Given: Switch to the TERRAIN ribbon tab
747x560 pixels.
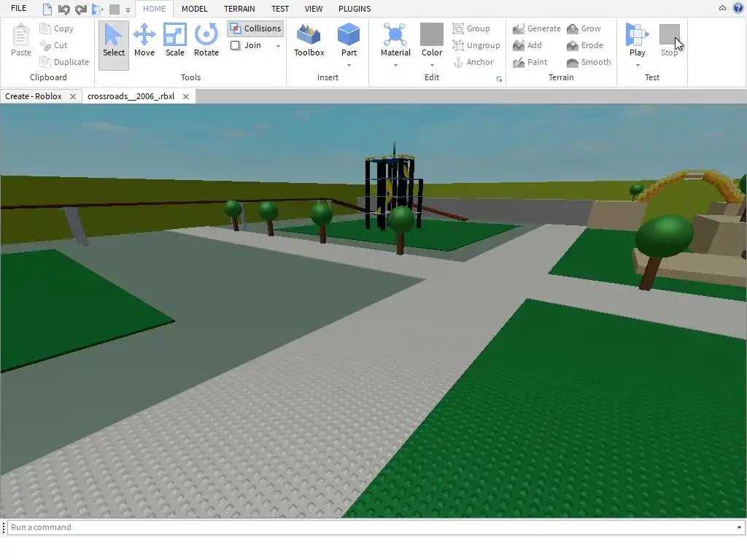Looking at the screenshot, I should coord(239,9).
